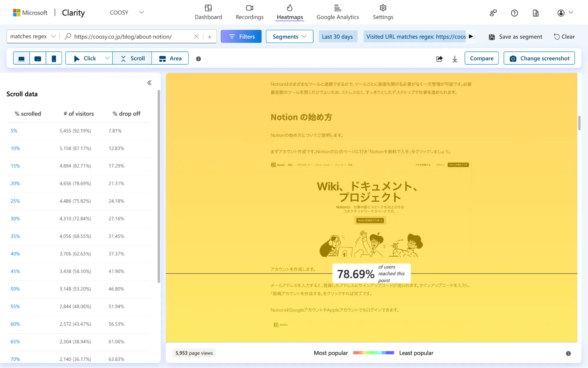Save filters as segment
This screenshot has height=368, width=588.
point(515,37)
